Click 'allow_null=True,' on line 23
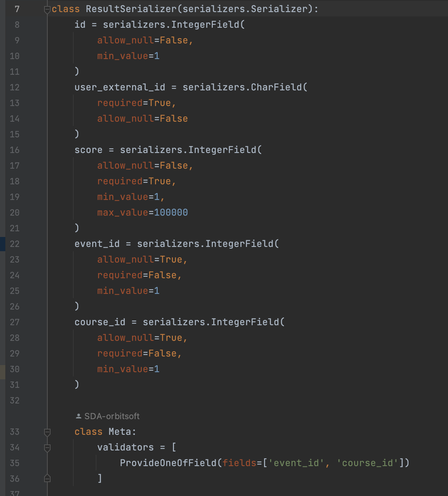Viewport: 448px width, 496px height. pyautogui.click(x=143, y=260)
